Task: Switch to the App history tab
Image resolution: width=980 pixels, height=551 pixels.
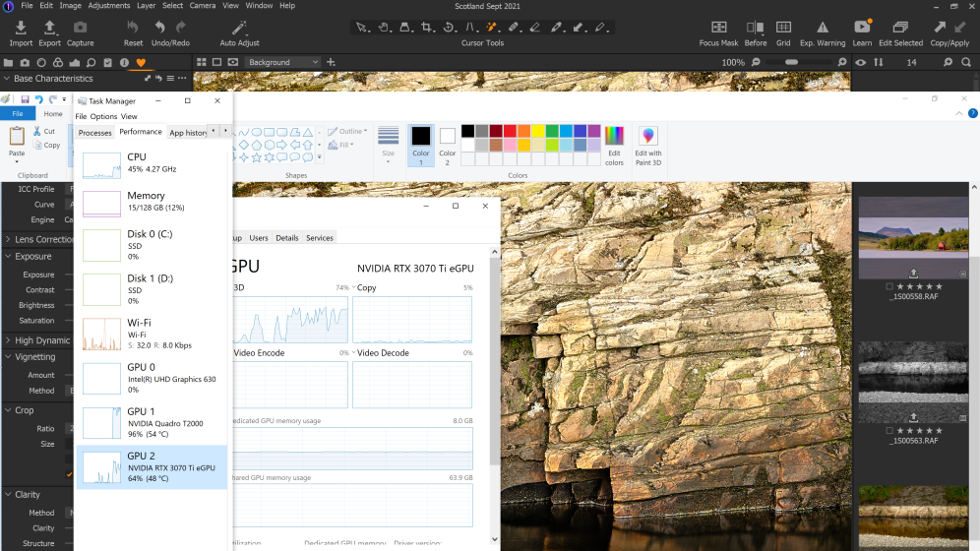Action: [x=188, y=133]
